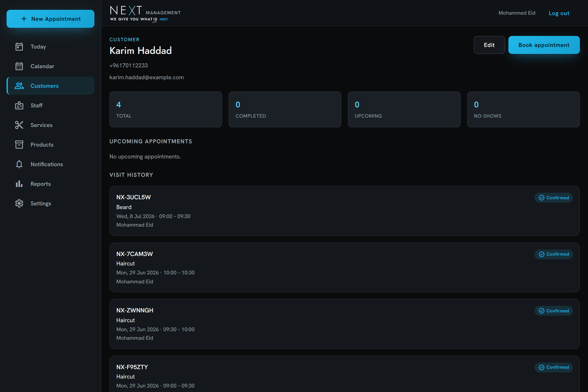588x392 pixels.
Task: Click time Mon, 29 Jun 2026 10:00 – 10:30
Action: (155, 273)
